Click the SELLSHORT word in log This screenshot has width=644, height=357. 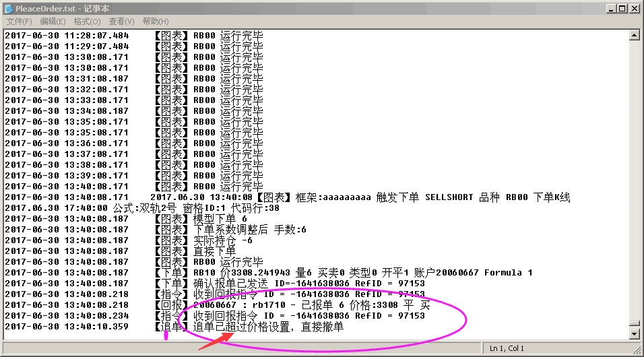coord(449,197)
